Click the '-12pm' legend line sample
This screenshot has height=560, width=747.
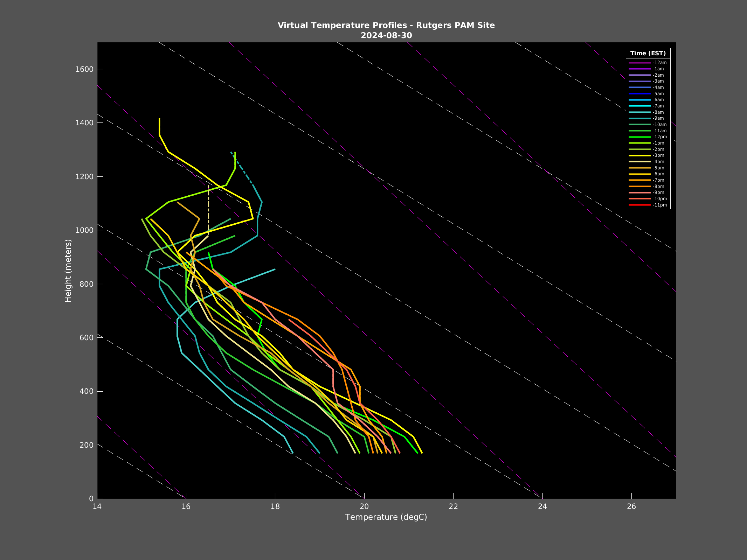[640, 137]
